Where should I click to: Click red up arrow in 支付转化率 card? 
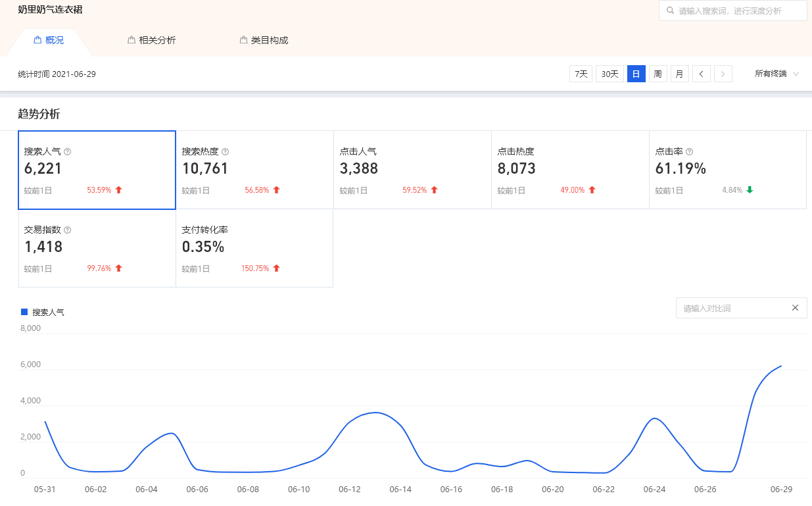click(277, 268)
